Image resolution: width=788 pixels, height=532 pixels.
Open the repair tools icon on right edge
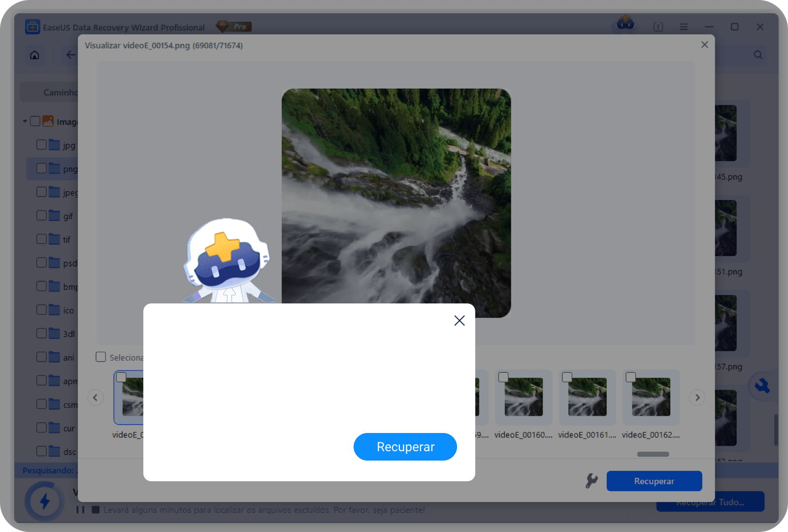(762, 386)
